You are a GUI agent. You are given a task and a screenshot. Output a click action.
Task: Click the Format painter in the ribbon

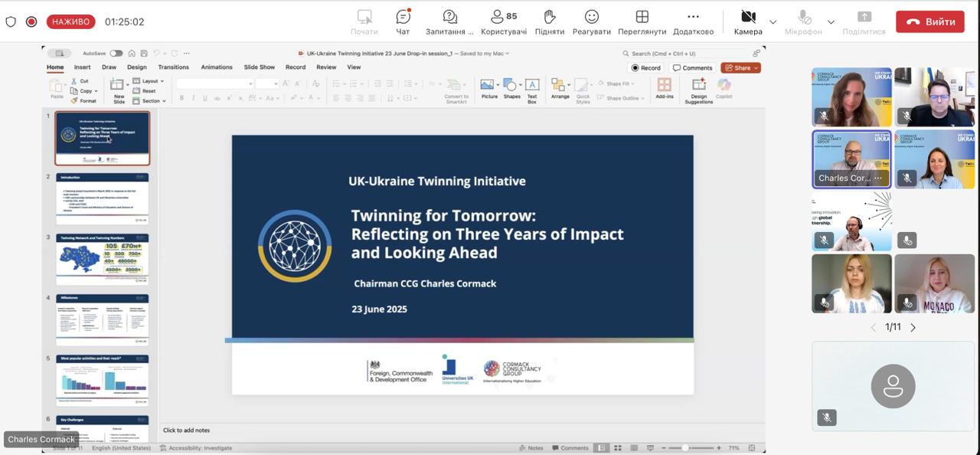pyautogui.click(x=83, y=100)
